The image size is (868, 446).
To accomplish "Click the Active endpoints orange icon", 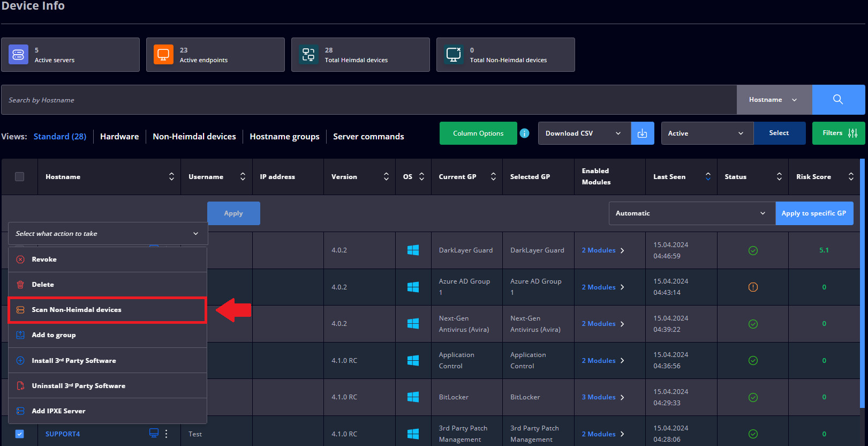I will (x=163, y=55).
